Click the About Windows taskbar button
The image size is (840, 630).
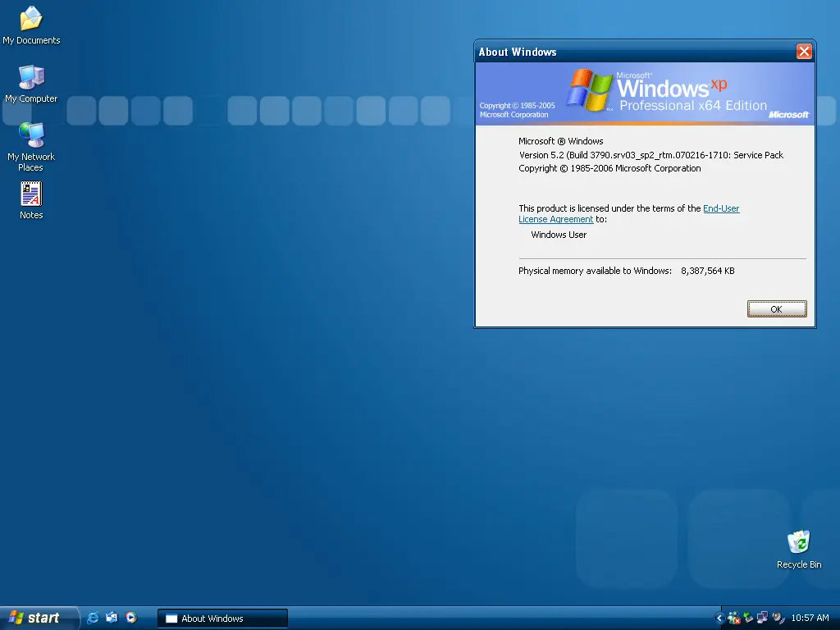point(222,619)
